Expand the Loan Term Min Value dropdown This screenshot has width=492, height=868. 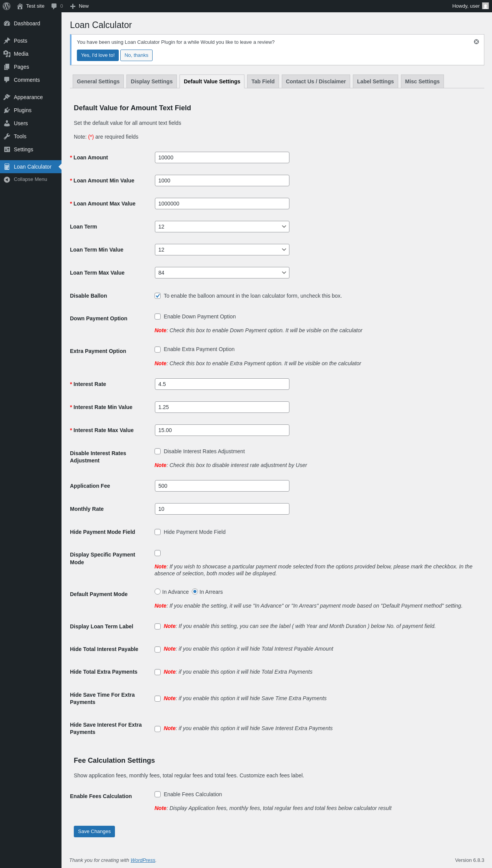[x=222, y=250]
